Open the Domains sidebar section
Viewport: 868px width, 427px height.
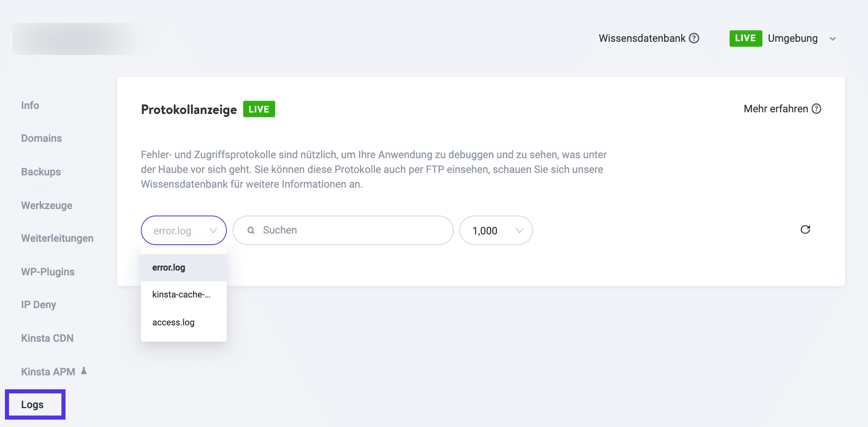(41, 138)
